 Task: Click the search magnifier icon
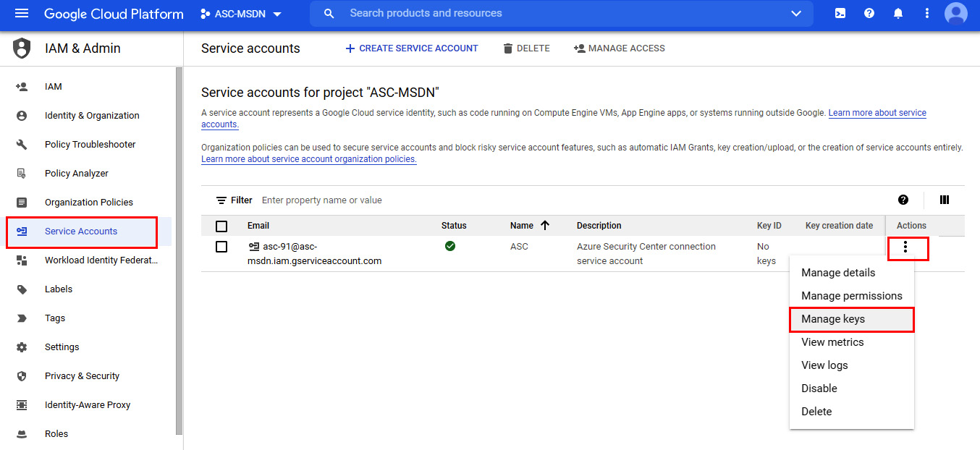(x=329, y=14)
